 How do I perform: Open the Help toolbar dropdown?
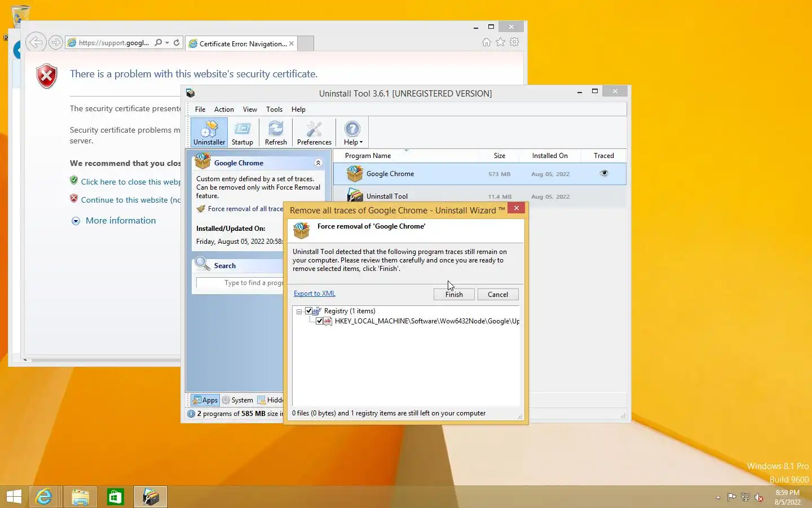click(x=353, y=133)
